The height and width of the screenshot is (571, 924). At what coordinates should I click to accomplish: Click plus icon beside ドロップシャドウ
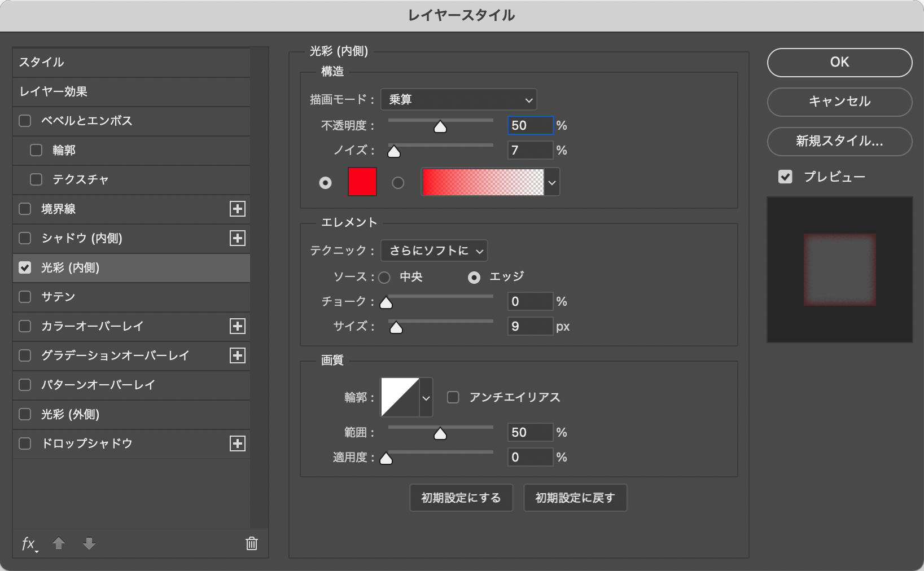coord(238,443)
